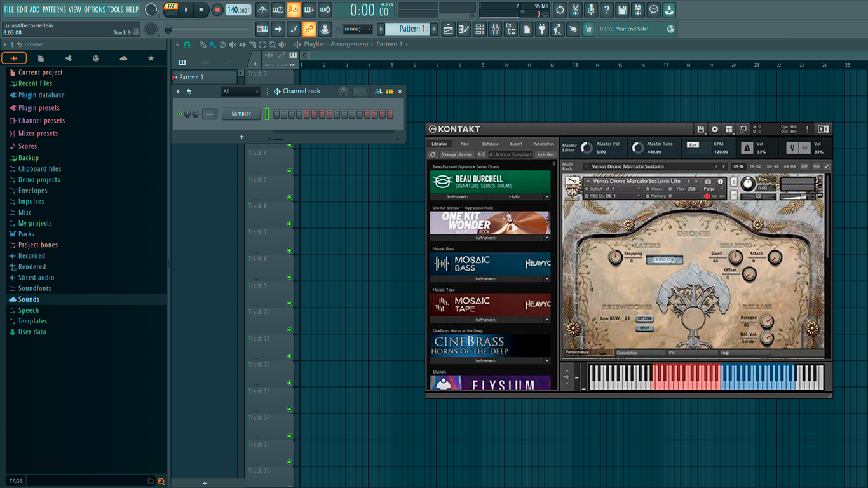Enable snap magnet in playlist toolbar
The width and height of the screenshot is (868, 488).
click(x=187, y=44)
